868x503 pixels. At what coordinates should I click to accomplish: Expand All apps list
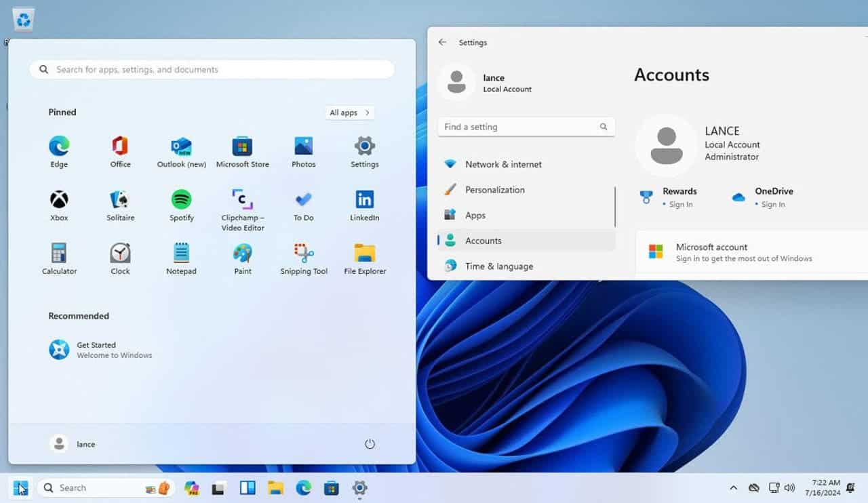tap(349, 113)
